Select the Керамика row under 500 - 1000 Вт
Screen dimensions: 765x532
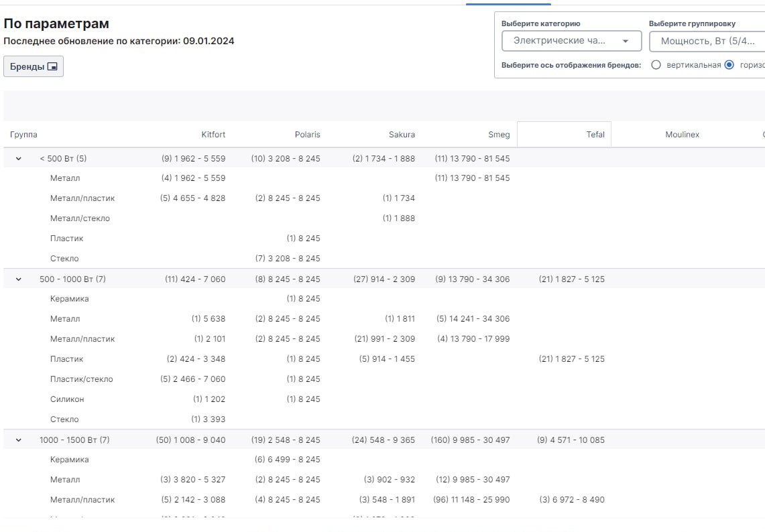pyautogui.click(x=69, y=298)
